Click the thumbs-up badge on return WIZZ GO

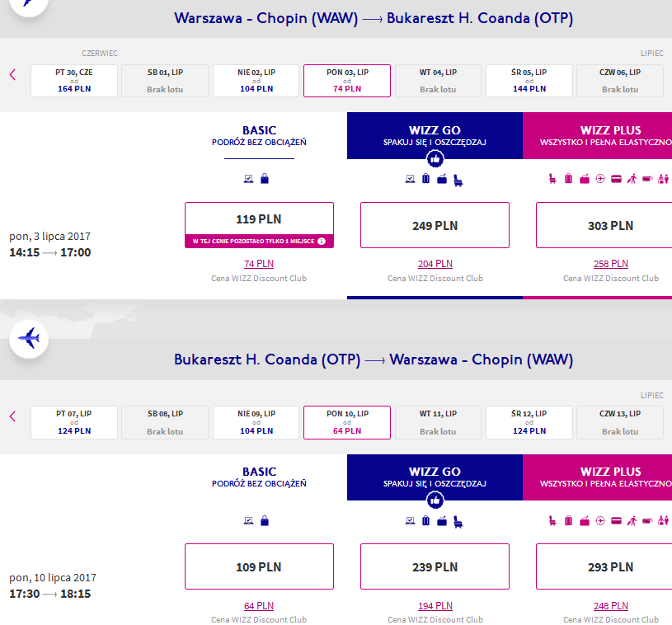[x=435, y=500]
